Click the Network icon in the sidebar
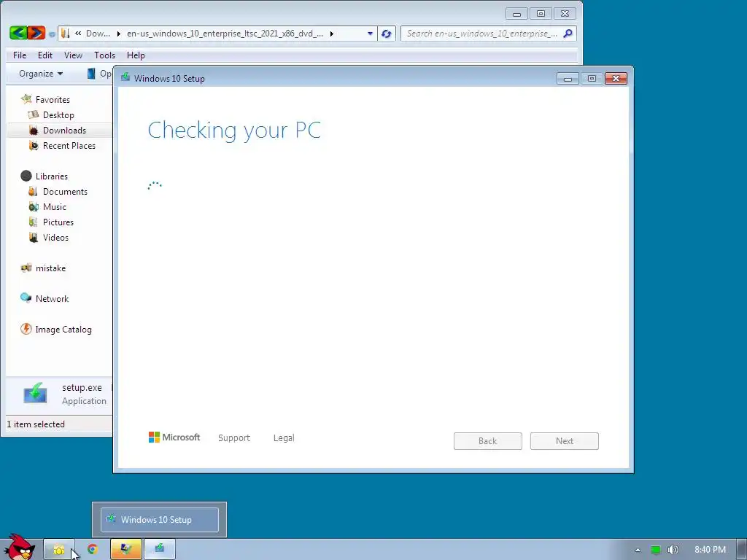 point(26,298)
